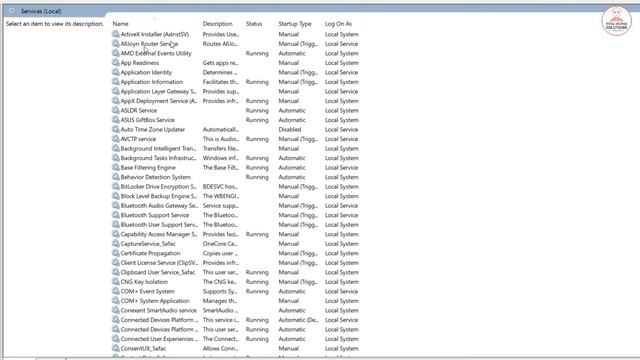Select the ConsentUX_5afac service name

point(143,349)
